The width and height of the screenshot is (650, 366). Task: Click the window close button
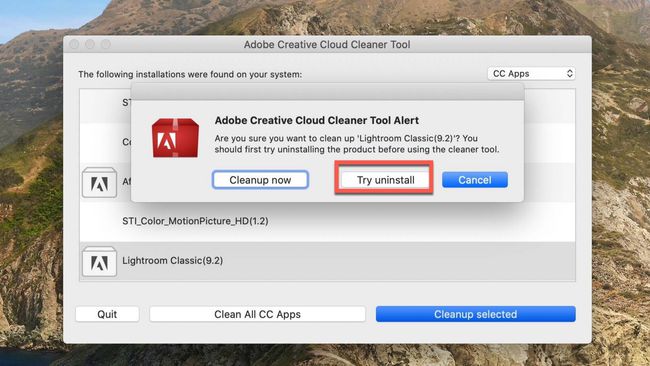point(74,44)
